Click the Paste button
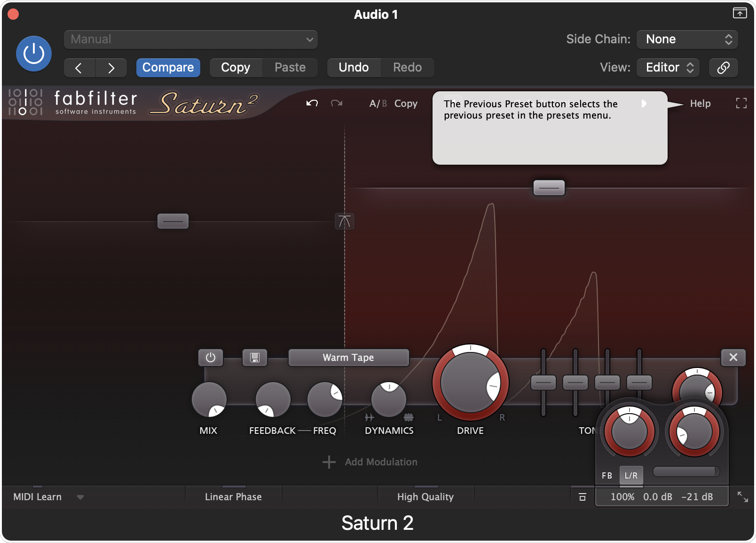 [x=290, y=68]
